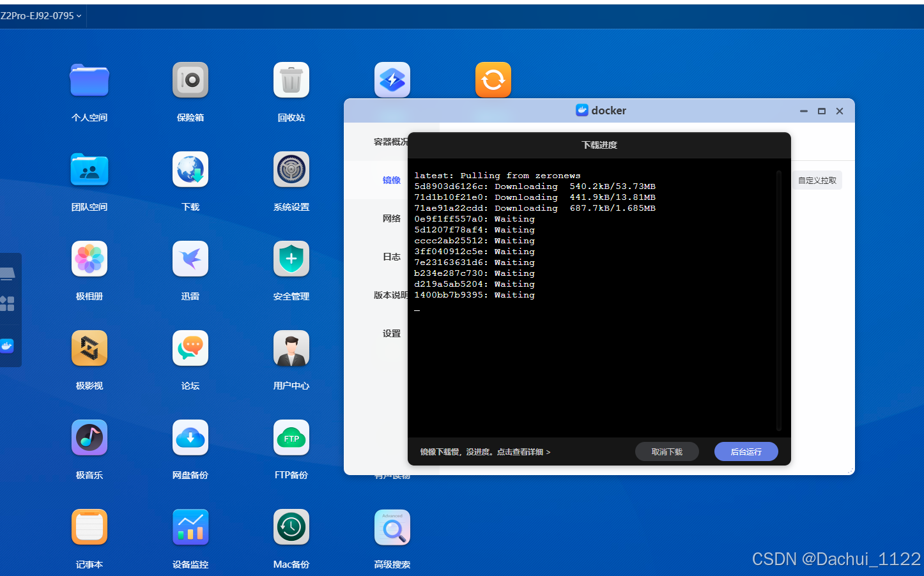This screenshot has width=924, height=576.
Task: Maximize the docker window
Action: (822, 111)
